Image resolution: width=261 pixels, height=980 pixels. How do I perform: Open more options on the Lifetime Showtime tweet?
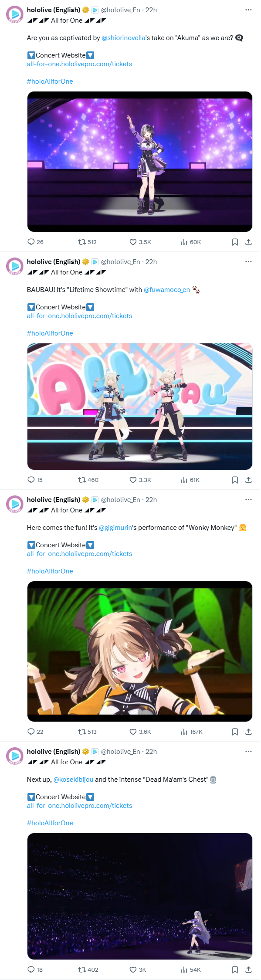coord(248,261)
